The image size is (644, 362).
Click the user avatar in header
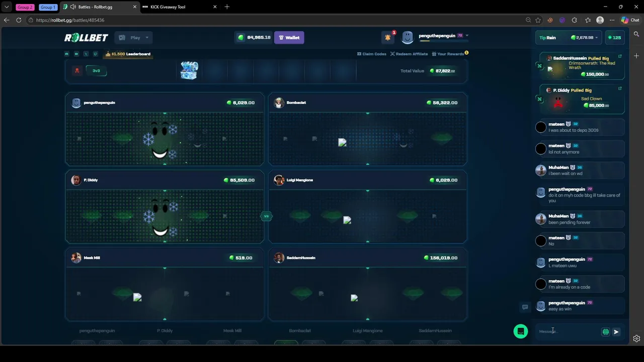coord(408,37)
